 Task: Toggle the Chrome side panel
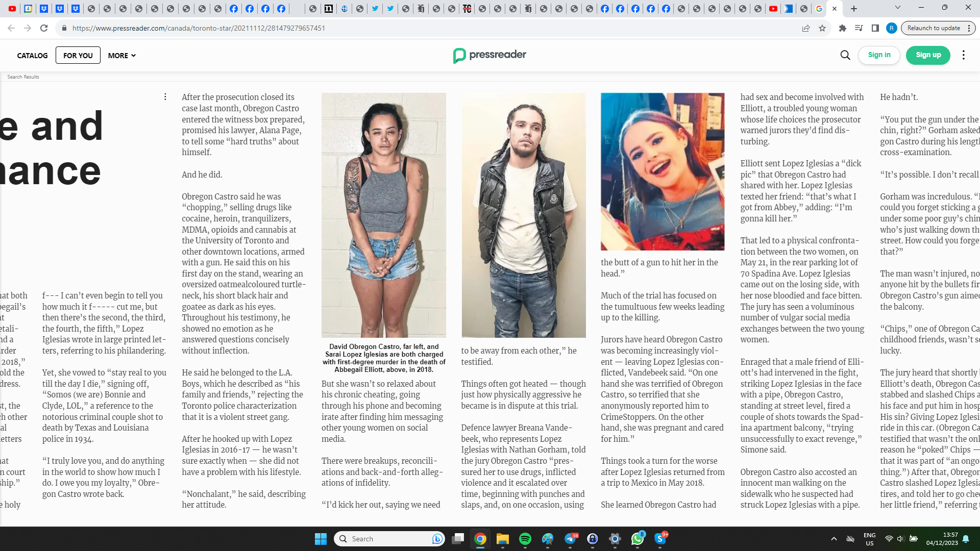click(875, 28)
